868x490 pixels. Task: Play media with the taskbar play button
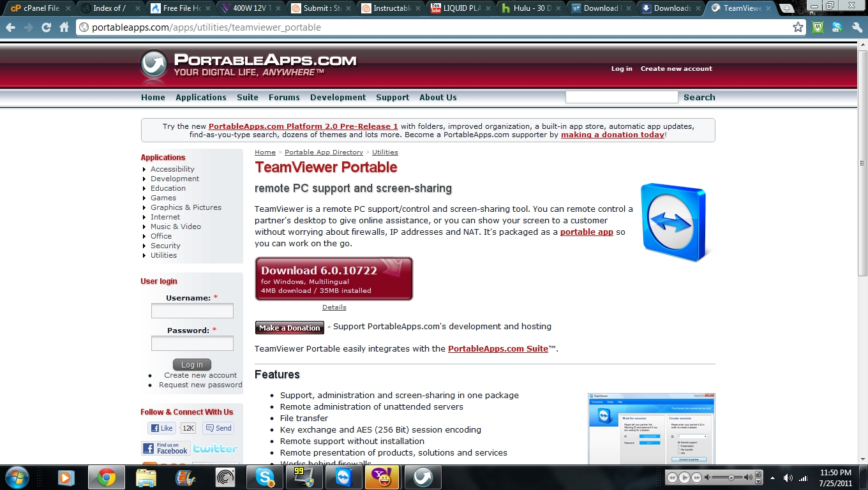pos(684,477)
